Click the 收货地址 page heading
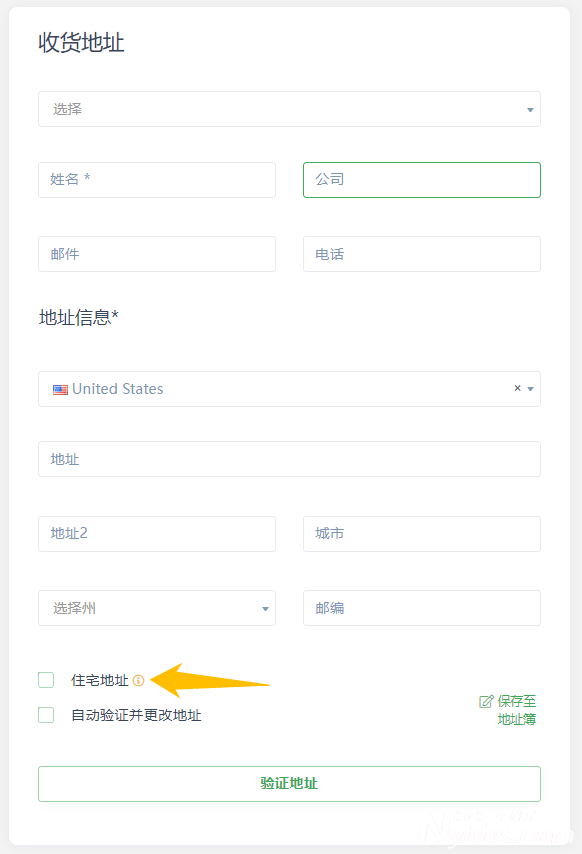Viewport: 582px width, 854px height. [x=80, y=43]
